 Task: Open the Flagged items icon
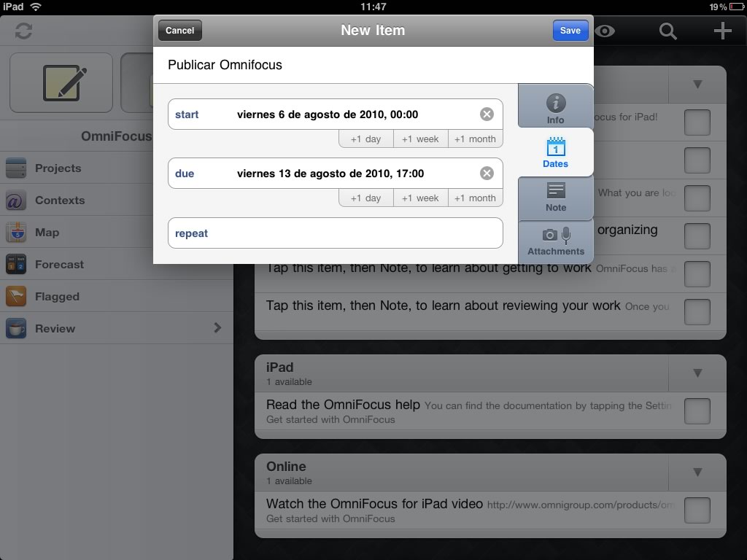pos(16,297)
